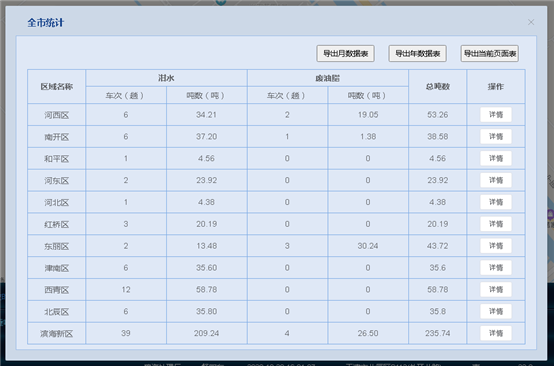This screenshot has height=366, width=554.
Task: Click the 19.05 waste oil tonnage
Action: click(x=368, y=115)
